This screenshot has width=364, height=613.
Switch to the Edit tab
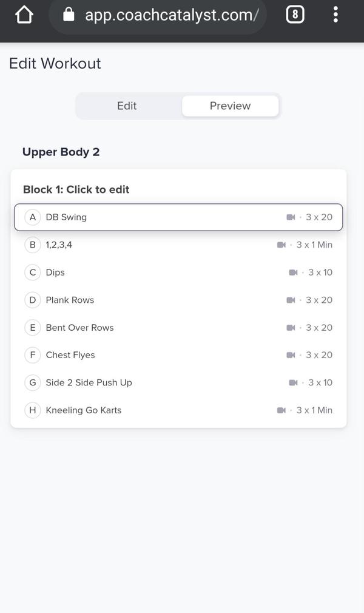pos(127,106)
